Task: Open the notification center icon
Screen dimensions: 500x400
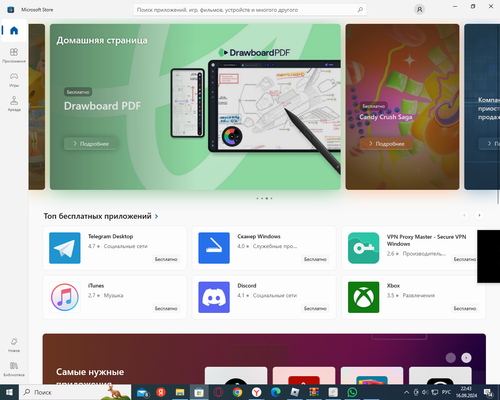Action: [x=489, y=393]
